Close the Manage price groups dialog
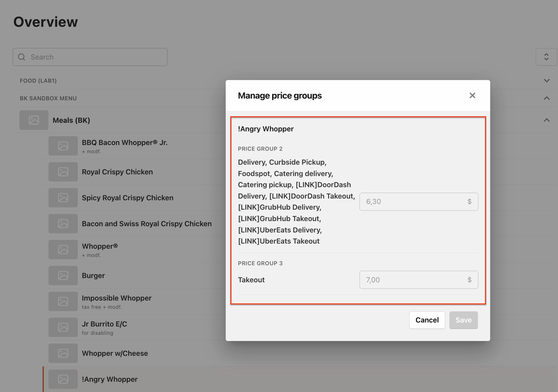Viewport: 558px width, 392px height. [x=472, y=95]
